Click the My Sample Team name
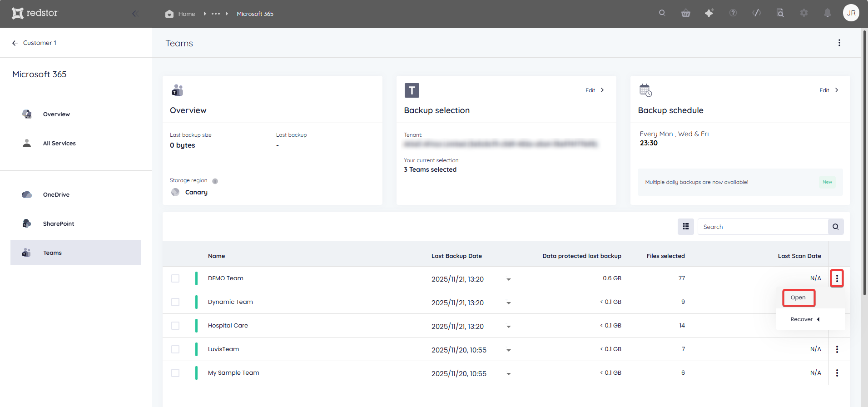The width and height of the screenshot is (868, 407). coord(233,372)
